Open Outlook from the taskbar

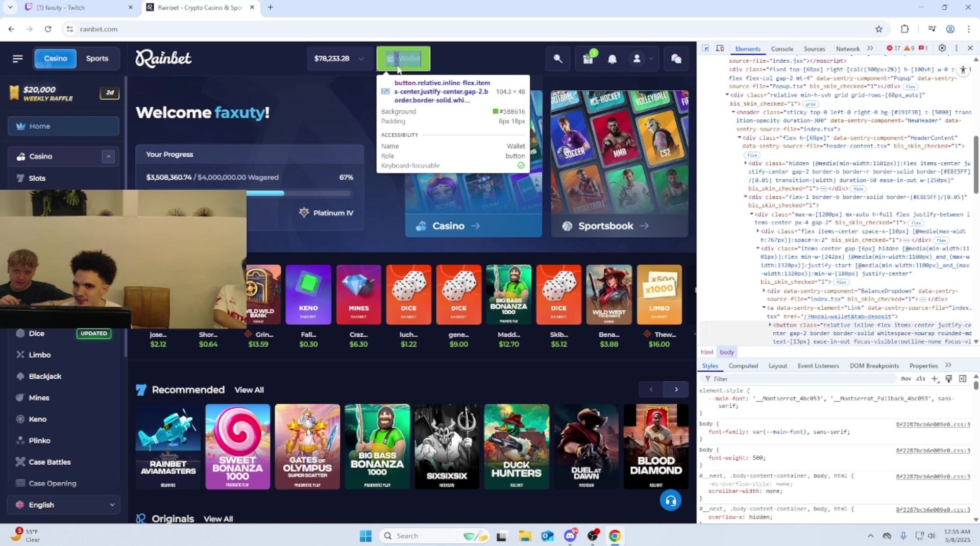pyautogui.click(x=547, y=536)
